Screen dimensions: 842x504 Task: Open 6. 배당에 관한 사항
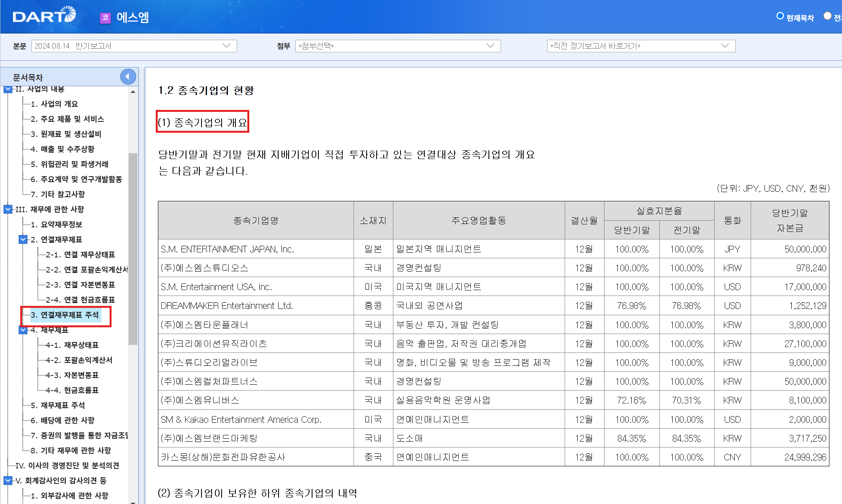click(x=63, y=420)
